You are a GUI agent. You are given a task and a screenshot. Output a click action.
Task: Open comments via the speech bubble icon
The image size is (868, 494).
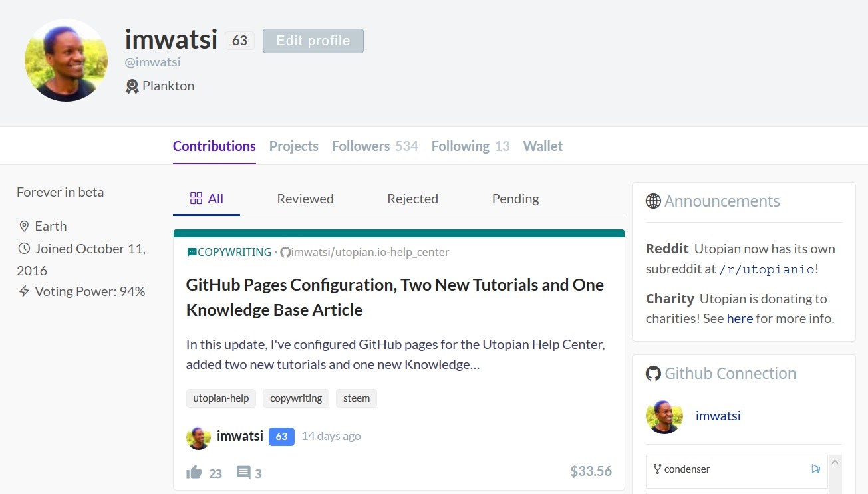point(244,473)
